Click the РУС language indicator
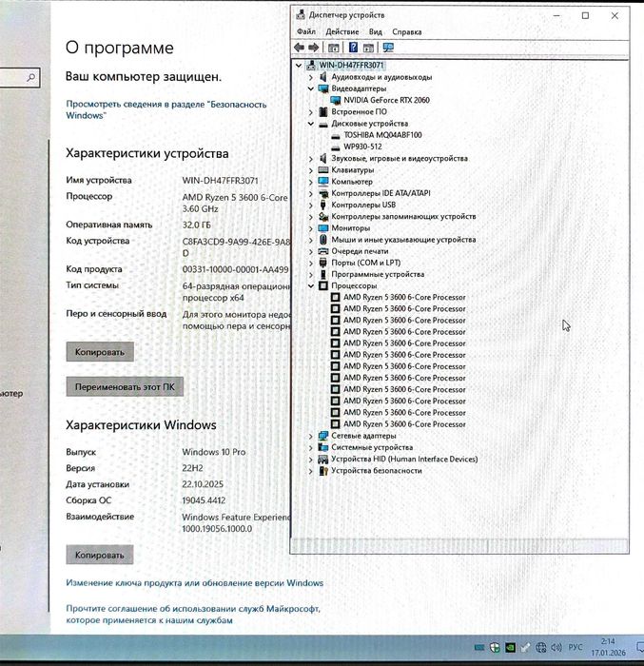The image size is (644, 666). (x=576, y=647)
